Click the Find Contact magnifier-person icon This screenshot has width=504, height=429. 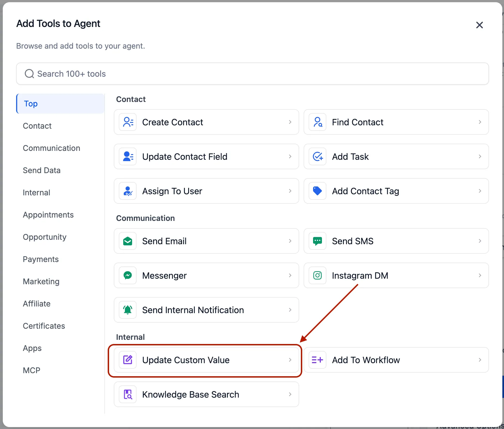[317, 122]
